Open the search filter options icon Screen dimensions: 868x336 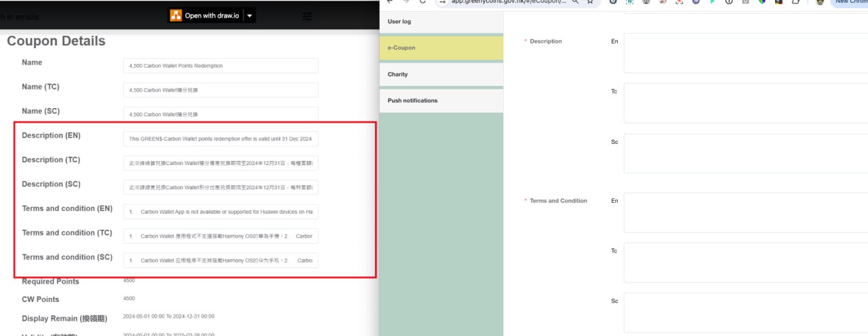(x=307, y=16)
